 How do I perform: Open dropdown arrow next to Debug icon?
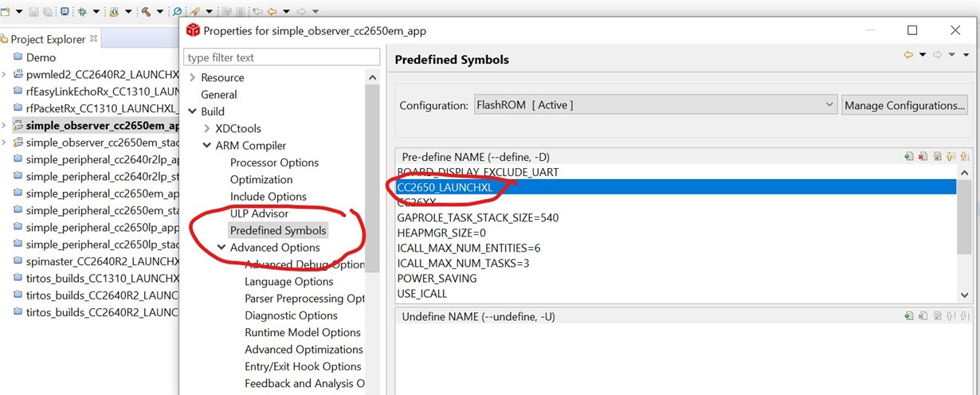pyautogui.click(x=96, y=12)
